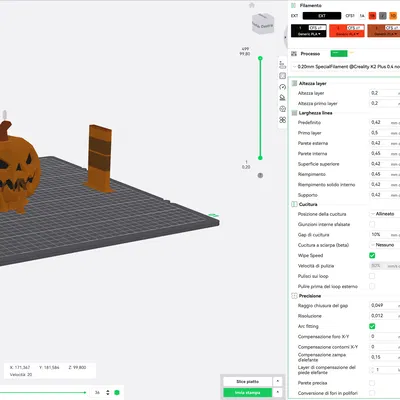Select the black EXT extruder button
This screenshot has width=400, height=400.
pos(322,16)
